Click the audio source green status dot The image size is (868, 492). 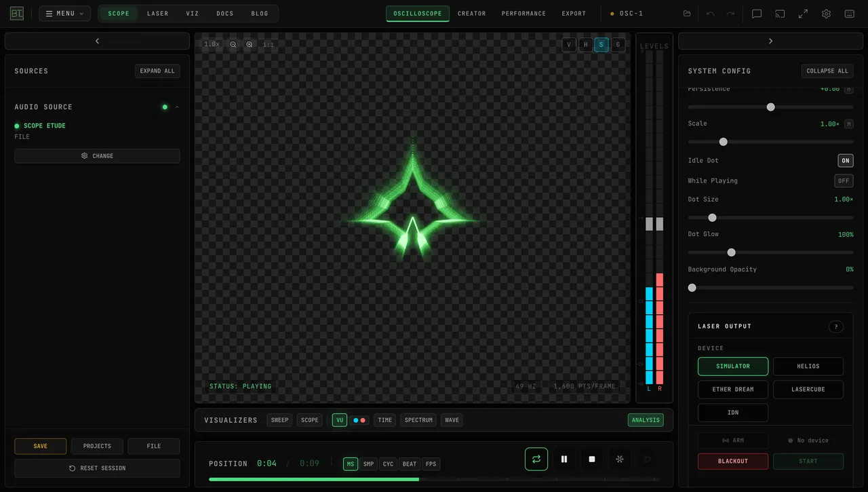(x=164, y=107)
